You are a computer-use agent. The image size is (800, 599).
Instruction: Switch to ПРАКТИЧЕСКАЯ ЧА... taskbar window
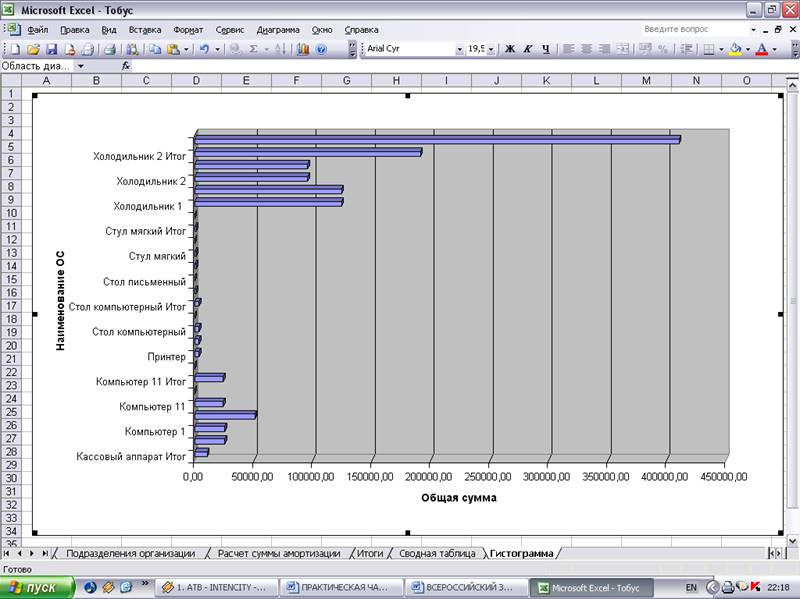341,587
